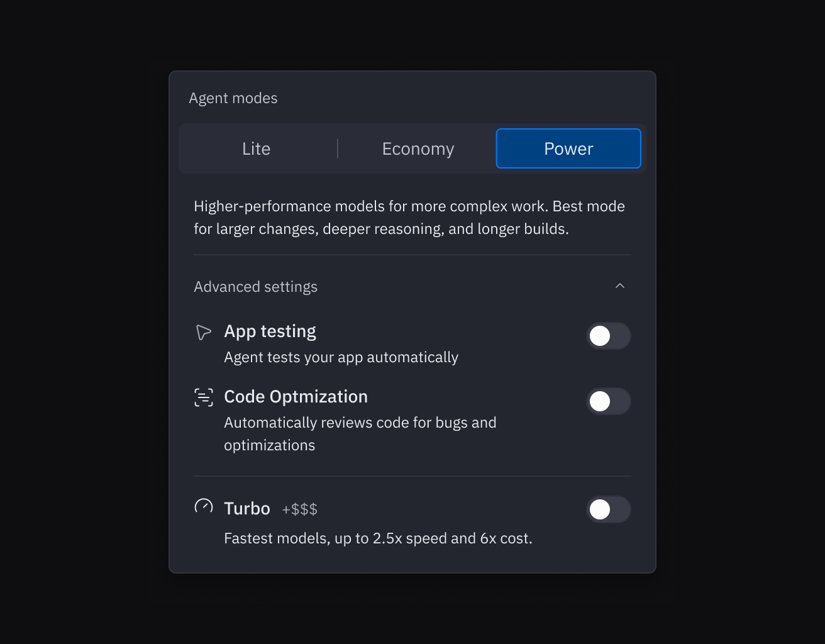Click the pointer icon in the testing row

pyautogui.click(x=203, y=331)
